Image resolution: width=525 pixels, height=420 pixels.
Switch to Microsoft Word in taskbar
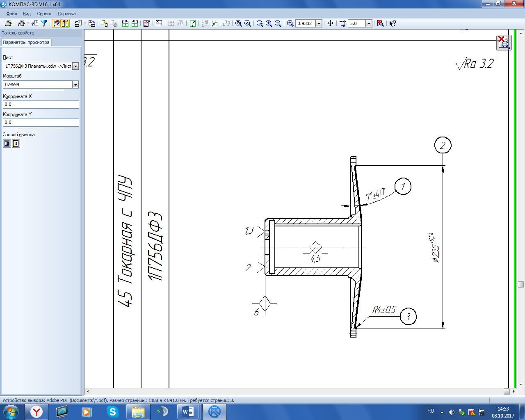coord(188,411)
